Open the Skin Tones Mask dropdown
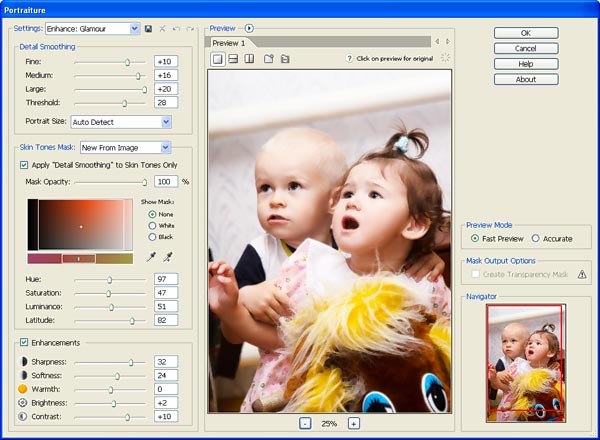 tap(165, 148)
